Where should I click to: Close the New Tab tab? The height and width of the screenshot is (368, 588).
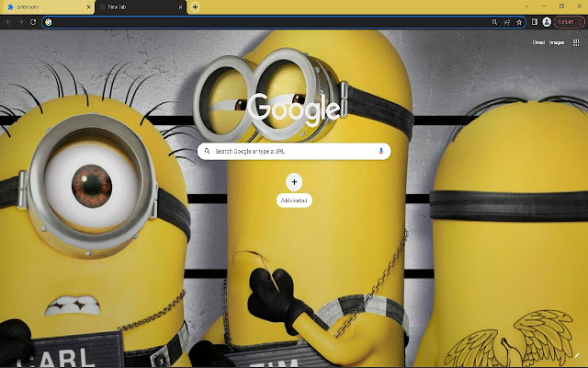click(x=180, y=7)
